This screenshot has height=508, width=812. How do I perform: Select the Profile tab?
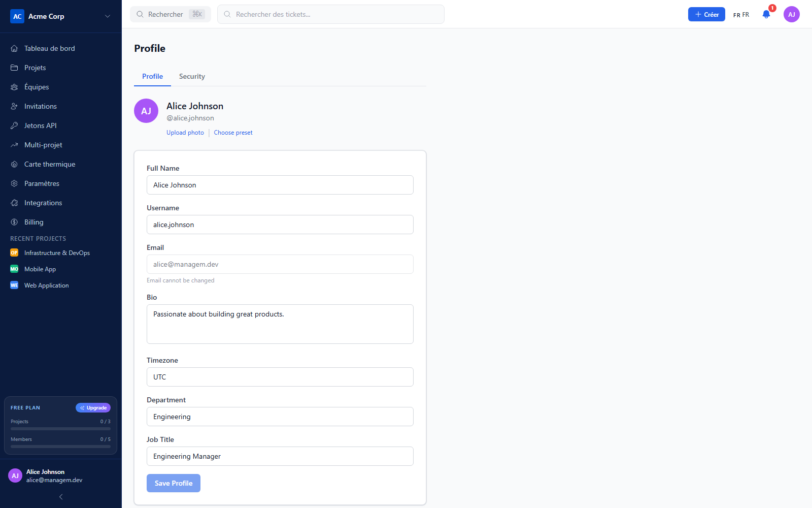[x=152, y=76]
